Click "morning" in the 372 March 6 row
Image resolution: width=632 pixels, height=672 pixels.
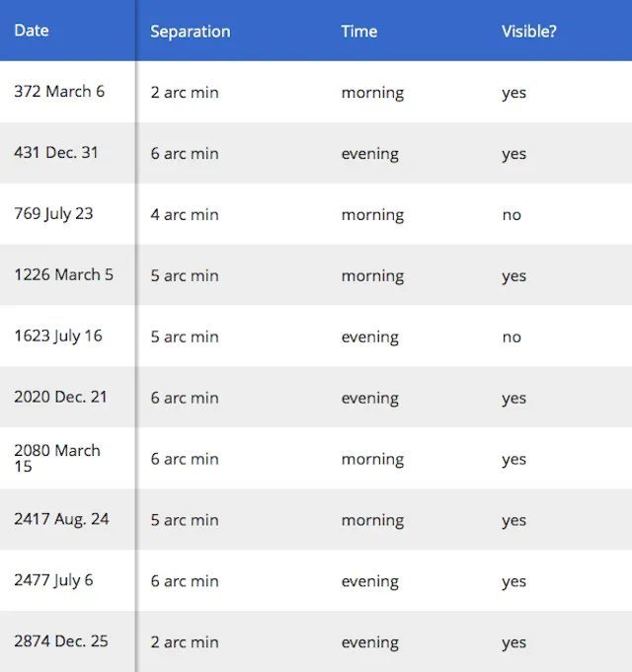click(372, 93)
